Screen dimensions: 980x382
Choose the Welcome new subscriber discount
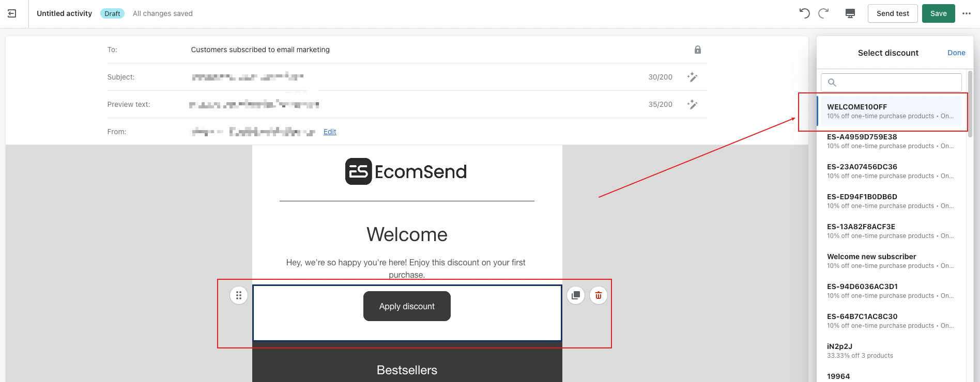click(890, 261)
